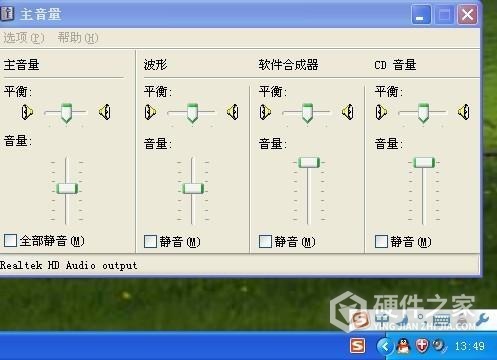This screenshot has width=497, height=360.
Task: Click the CD 音量 vertical volume slider thumb
Action: pos(424,163)
